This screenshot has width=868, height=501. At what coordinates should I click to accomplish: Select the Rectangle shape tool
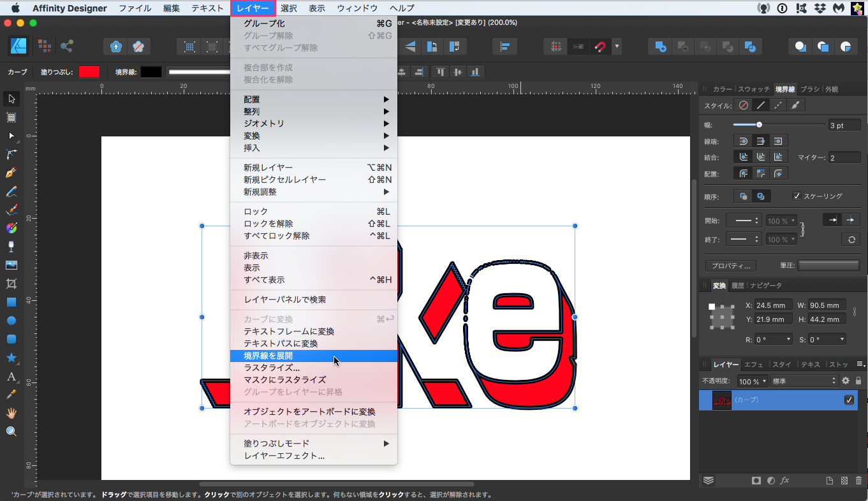coord(11,302)
